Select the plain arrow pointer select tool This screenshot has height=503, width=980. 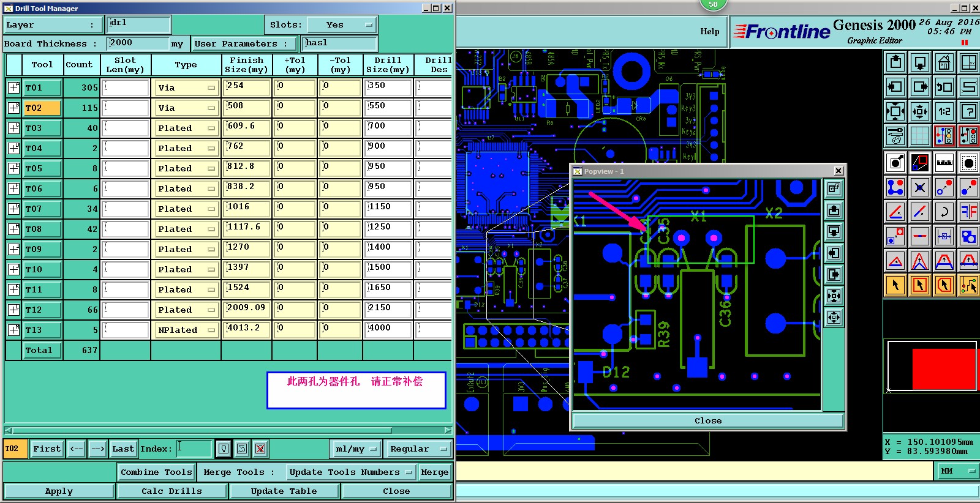(x=895, y=285)
